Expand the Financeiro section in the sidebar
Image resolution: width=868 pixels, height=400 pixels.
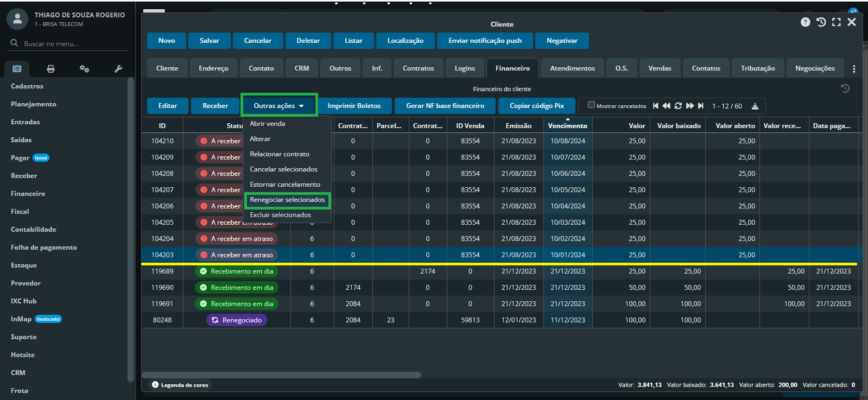28,194
